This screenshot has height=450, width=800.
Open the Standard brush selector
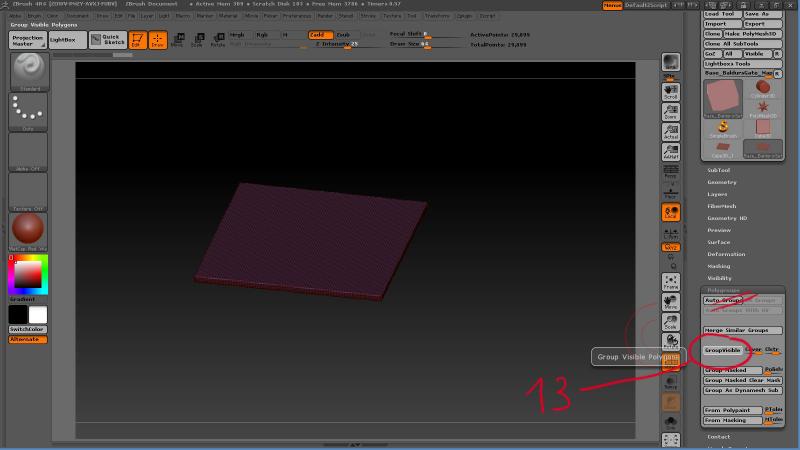(29, 71)
